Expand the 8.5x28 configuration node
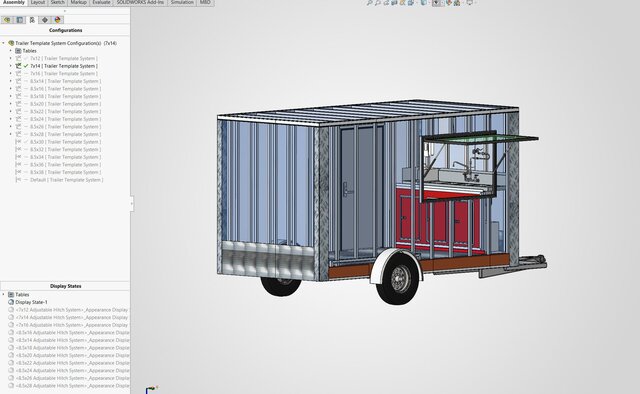 [11, 134]
